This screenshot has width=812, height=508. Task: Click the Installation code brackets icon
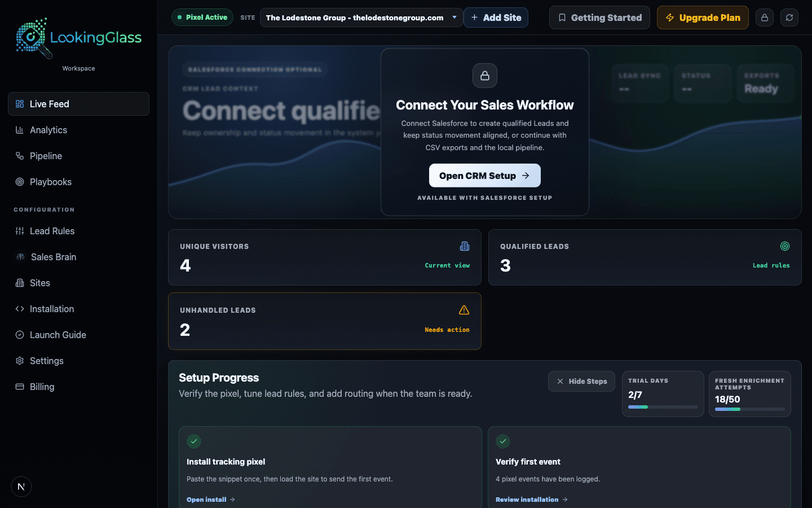(x=20, y=309)
